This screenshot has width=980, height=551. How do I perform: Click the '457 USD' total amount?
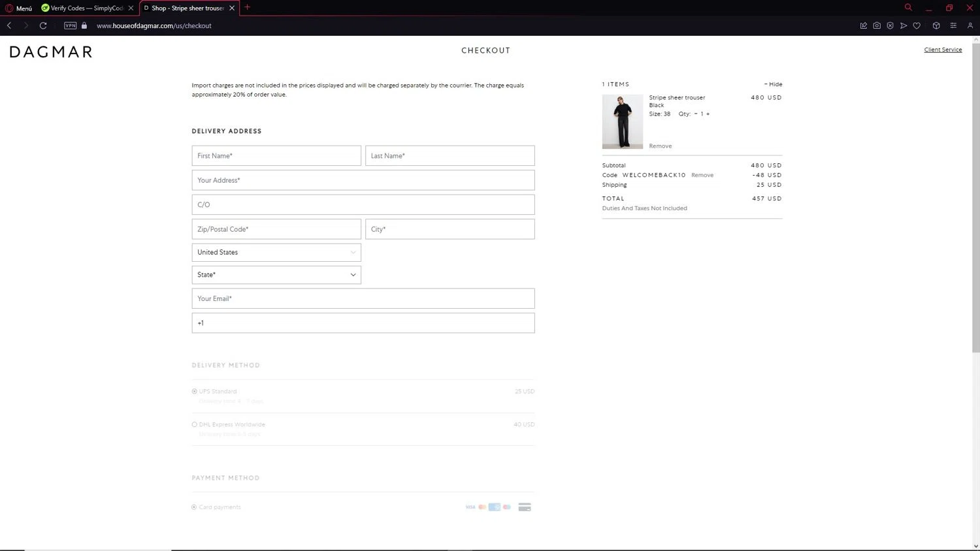767,198
